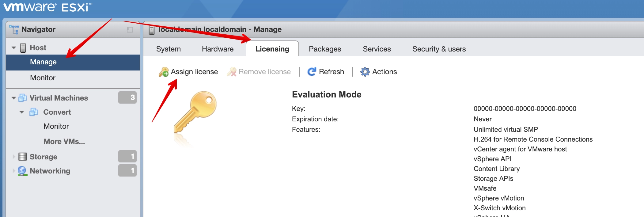Switch to the Hardware tab
The height and width of the screenshot is (217, 644).
218,49
